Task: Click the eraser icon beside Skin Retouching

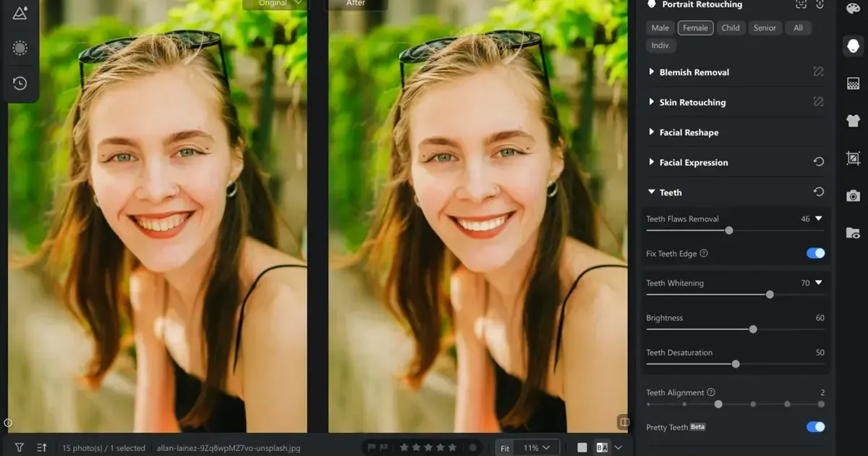Action: pos(818,102)
